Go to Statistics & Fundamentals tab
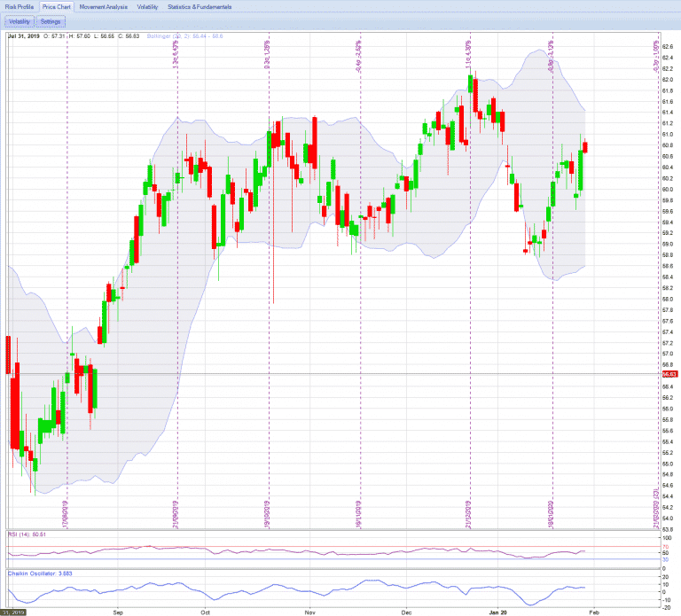The image size is (681, 616). point(200,6)
